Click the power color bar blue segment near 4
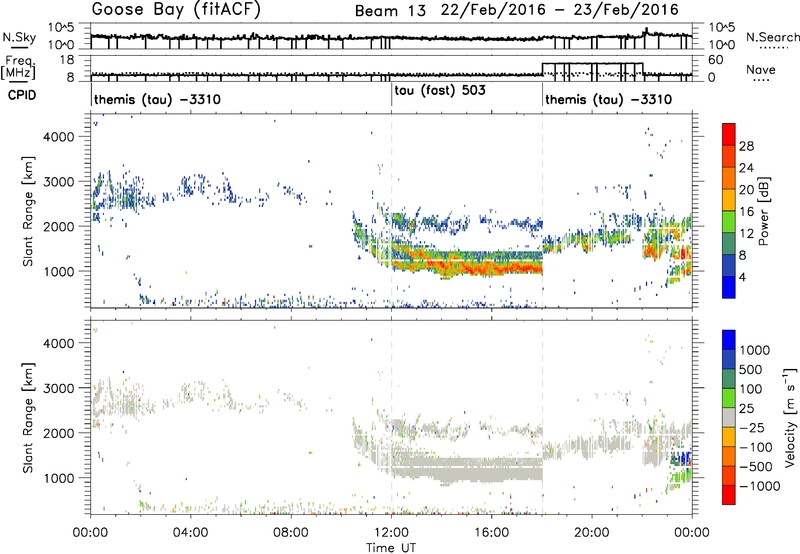This screenshot has width=800, height=554. tap(729, 287)
